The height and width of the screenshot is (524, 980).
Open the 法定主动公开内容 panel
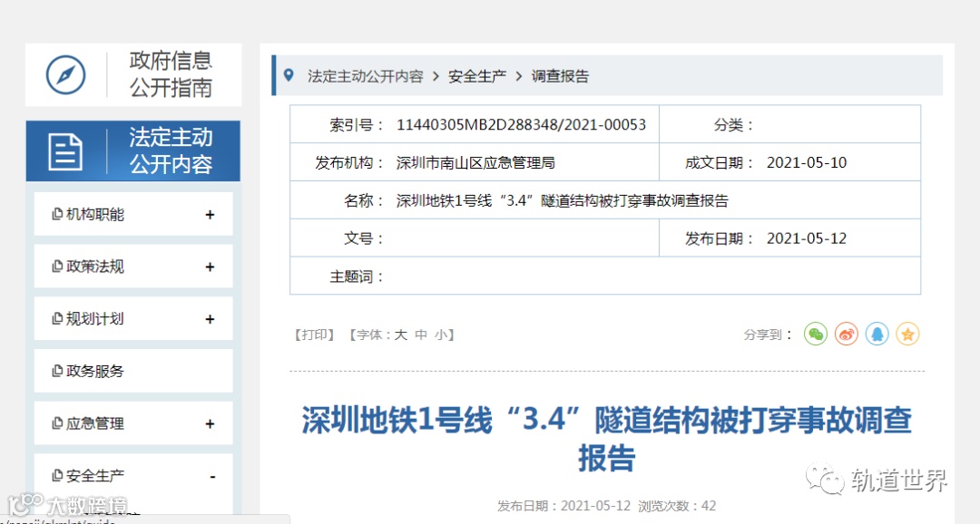click(133, 151)
